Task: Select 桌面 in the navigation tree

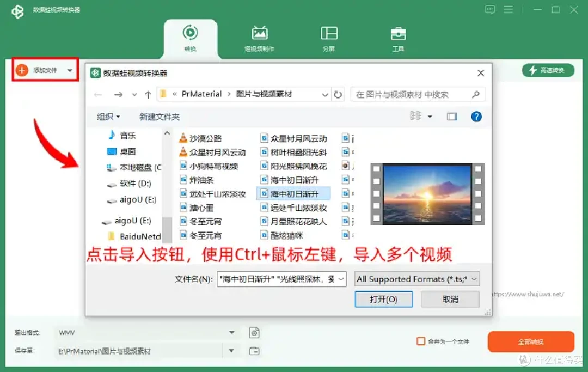Action: click(x=121, y=151)
